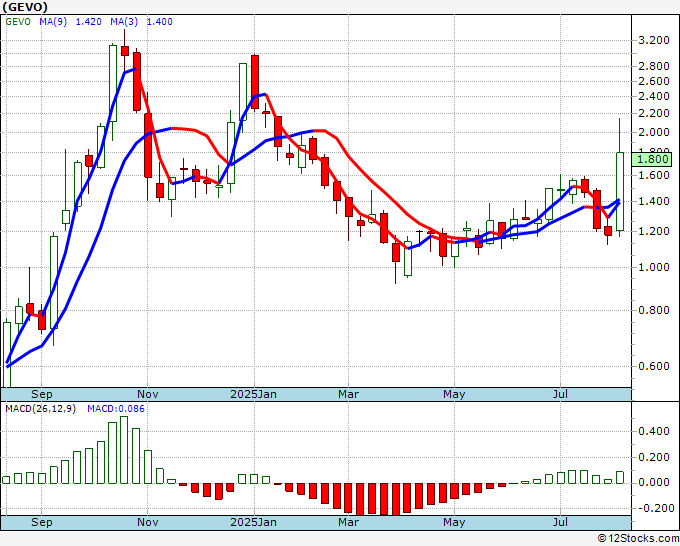The height and width of the screenshot is (546, 680).
Task: Click the 1.600 price axis label
Action: coord(654,175)
